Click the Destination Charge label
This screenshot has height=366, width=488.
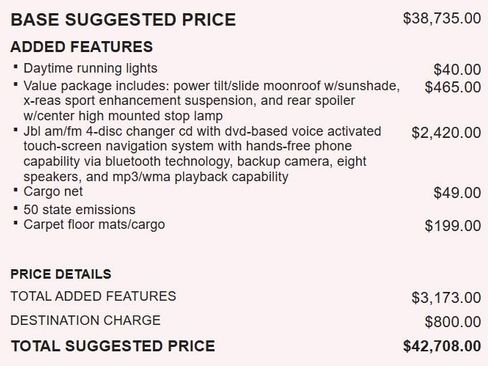pyautogui.click(x=85, y=320)
